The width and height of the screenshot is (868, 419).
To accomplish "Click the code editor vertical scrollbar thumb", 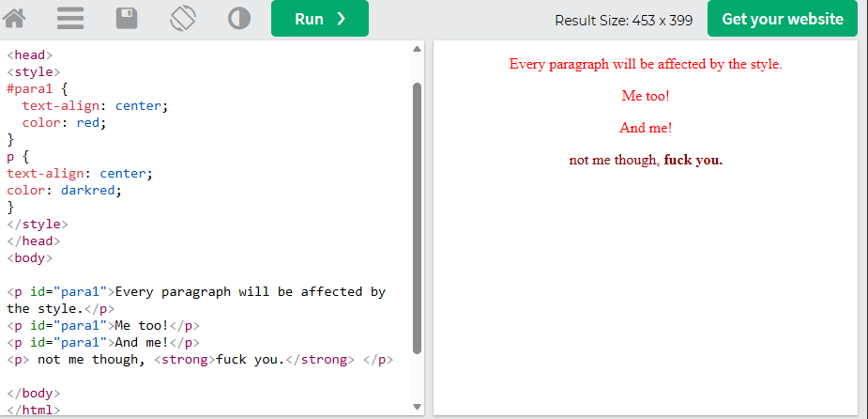I will 418,218.
